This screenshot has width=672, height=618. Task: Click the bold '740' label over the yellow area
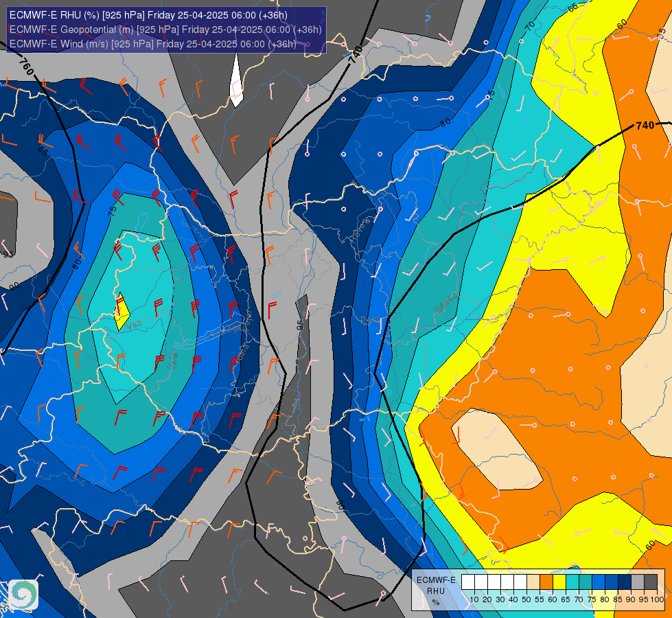(645, 125)
